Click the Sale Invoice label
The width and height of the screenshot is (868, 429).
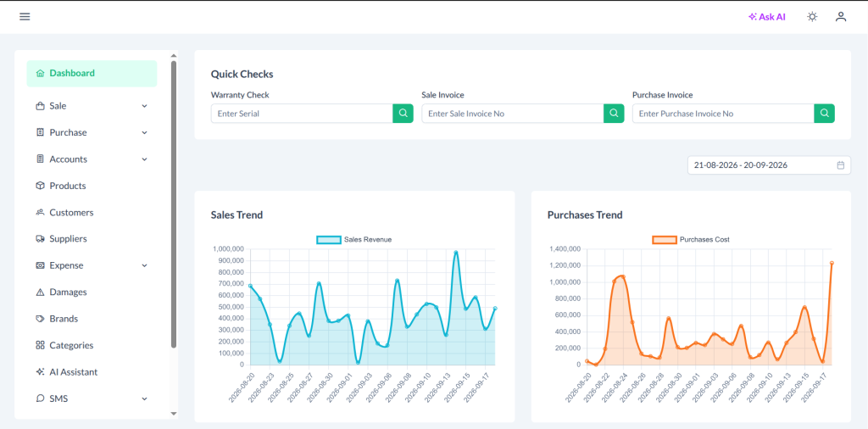pyautogui.click(x=442, y=95)
